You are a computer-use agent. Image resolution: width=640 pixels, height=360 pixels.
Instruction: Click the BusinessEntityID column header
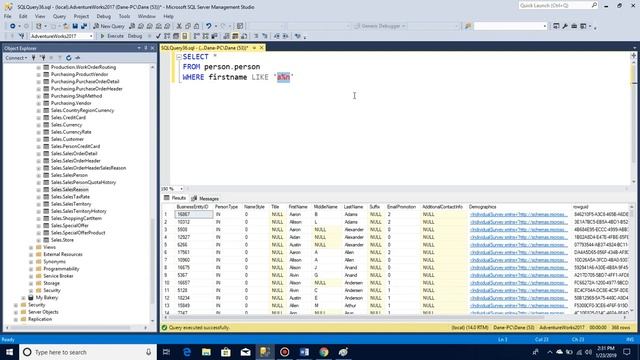[193, 207]
